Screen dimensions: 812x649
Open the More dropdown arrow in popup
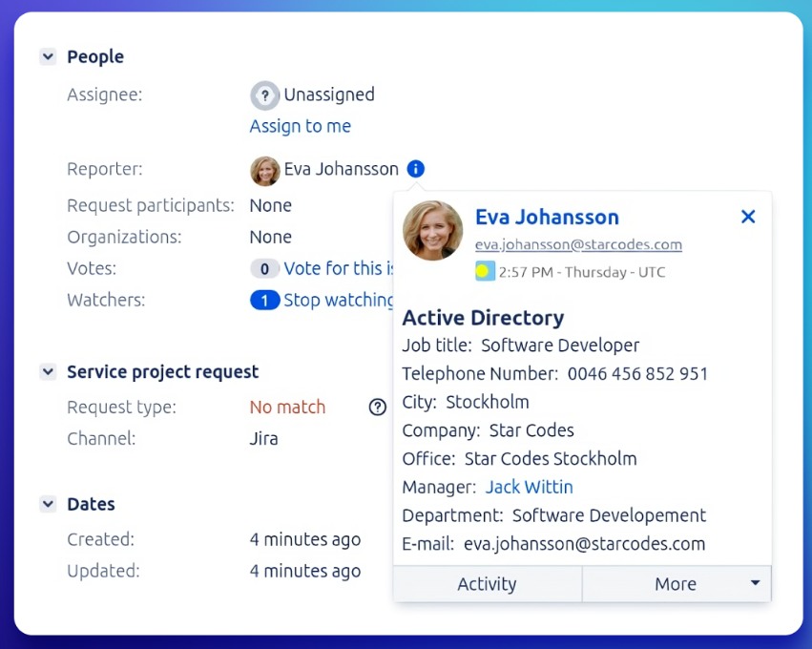(755, 583)
